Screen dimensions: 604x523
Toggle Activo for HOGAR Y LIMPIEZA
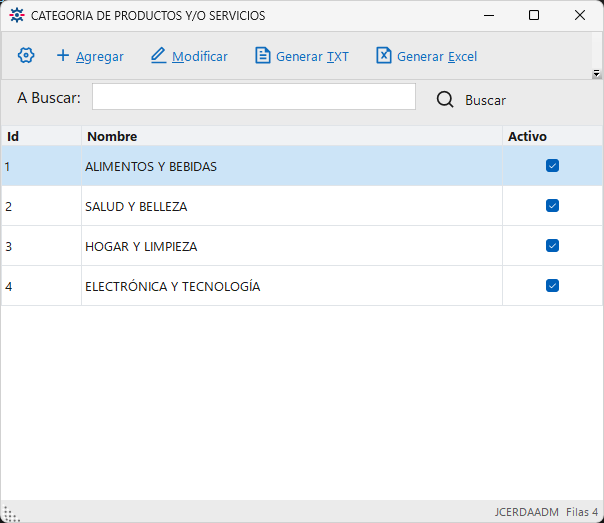pos(552,246)
